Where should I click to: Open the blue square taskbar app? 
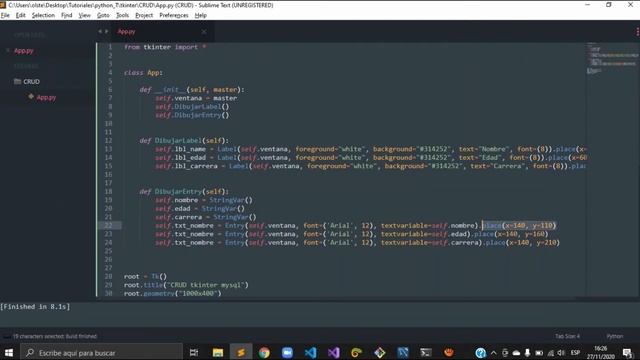(x=403, y=352)
